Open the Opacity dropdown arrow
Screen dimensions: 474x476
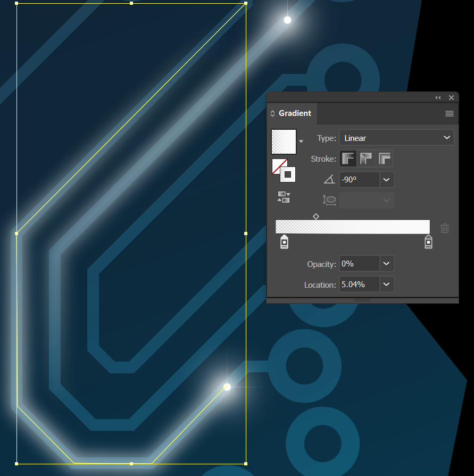(x=387, y=263)
